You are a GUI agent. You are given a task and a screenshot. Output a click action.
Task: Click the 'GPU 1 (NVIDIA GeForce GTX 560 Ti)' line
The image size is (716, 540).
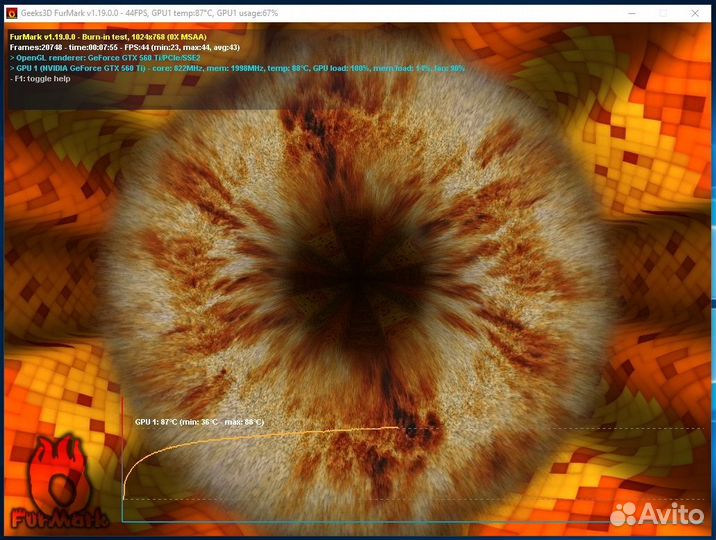(237, 68)
